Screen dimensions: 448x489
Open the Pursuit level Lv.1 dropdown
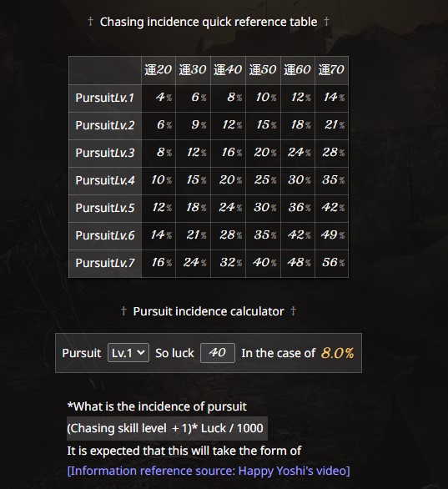tap(128, 353)
